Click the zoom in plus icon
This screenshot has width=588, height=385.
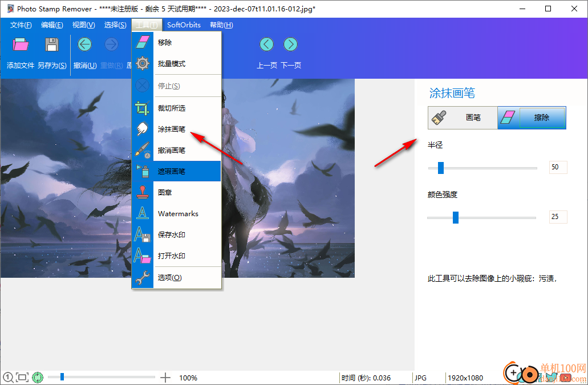[x=165, y=378]
